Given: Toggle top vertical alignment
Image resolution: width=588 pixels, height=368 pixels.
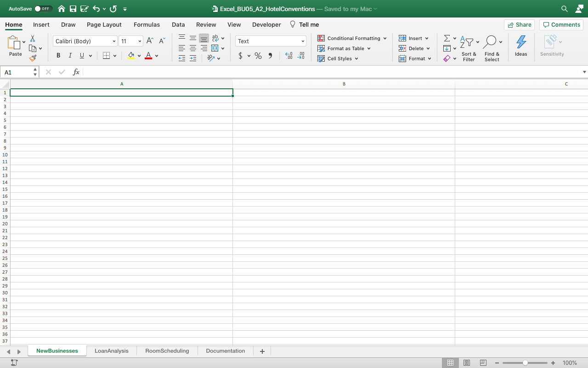Looking at the screenshot, I should 182,38.
